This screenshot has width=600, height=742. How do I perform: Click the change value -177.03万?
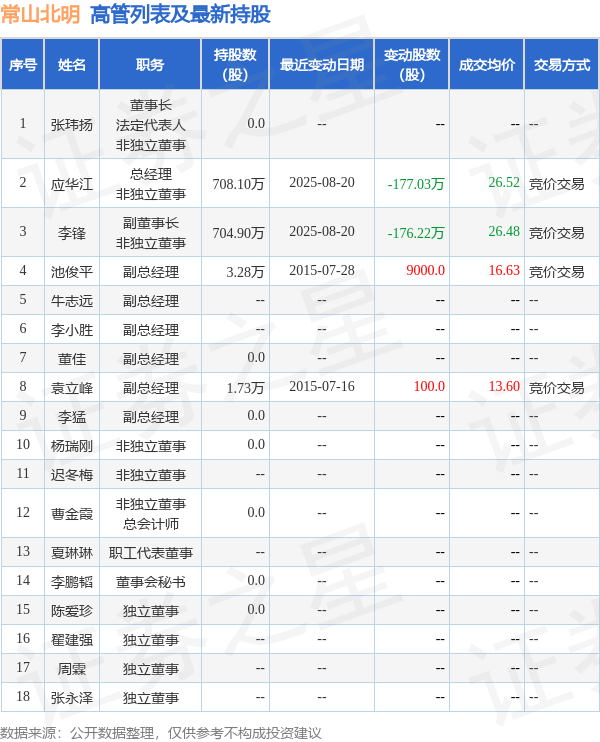(415, 184)
